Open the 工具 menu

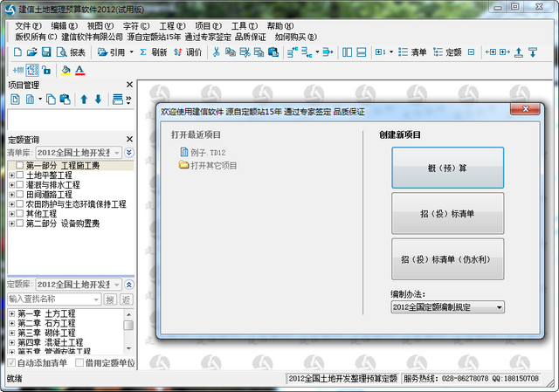tap(245, 26)
